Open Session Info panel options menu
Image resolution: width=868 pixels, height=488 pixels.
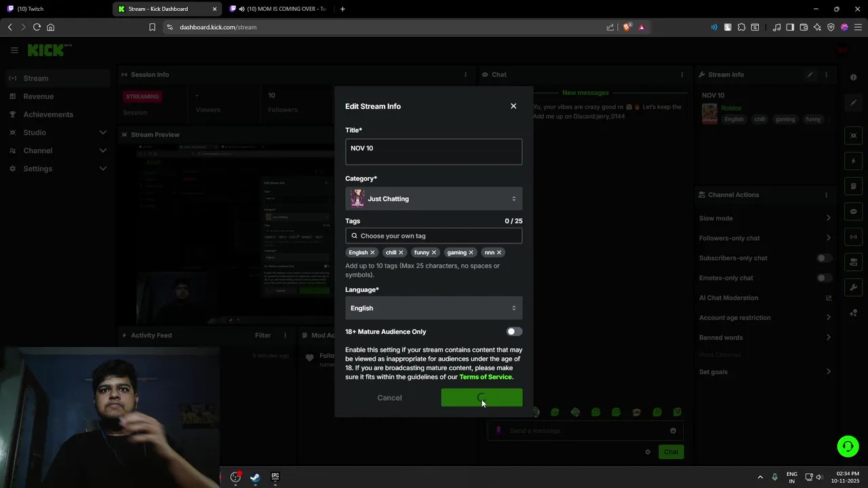point(465,75)
